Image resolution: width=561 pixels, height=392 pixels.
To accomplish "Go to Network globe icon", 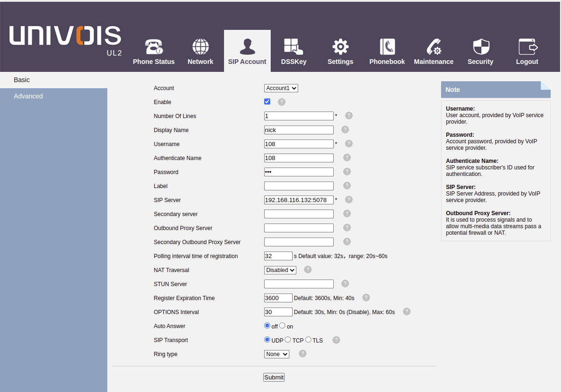I will pyautogui.click(x=200, y=47).
